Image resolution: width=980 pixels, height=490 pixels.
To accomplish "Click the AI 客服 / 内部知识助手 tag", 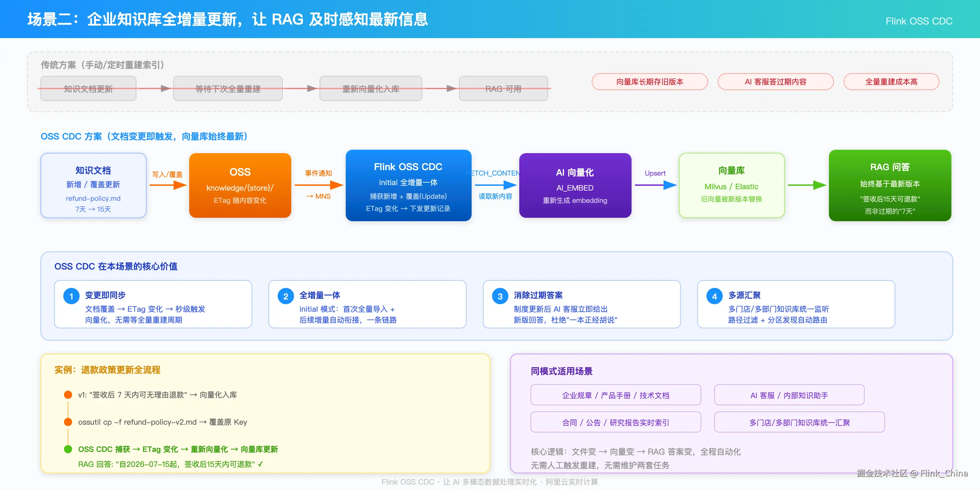I will 789,395.
